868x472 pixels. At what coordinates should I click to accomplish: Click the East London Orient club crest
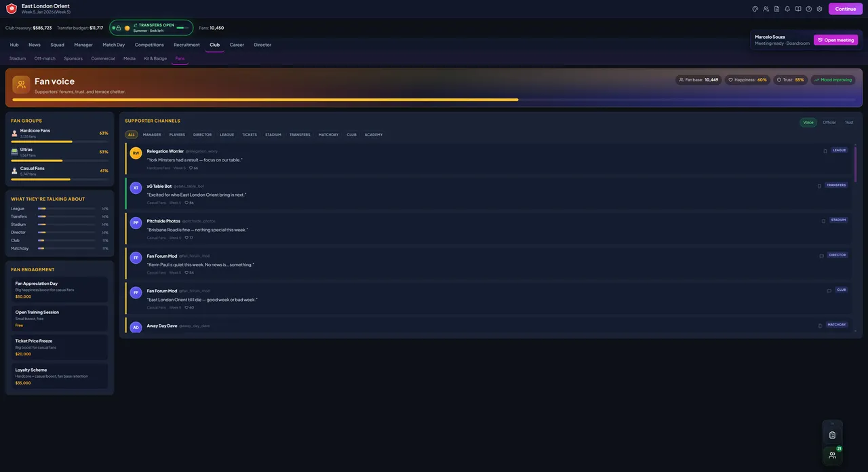click(x=12, y=9)
